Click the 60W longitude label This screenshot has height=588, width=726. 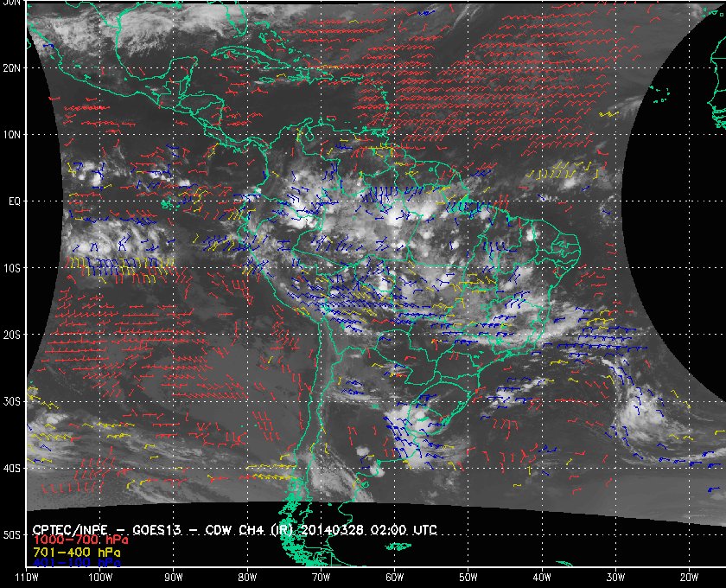394,578
